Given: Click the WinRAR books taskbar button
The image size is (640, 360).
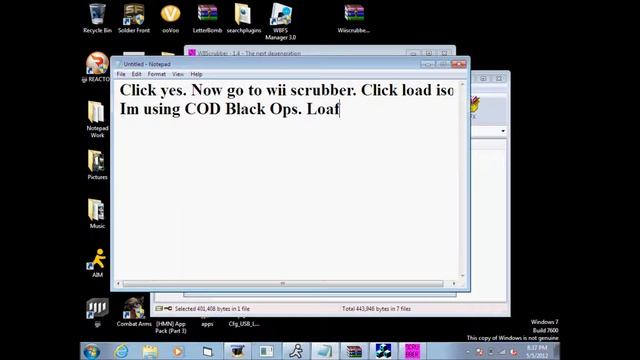Looking at the screenshot, I should point(354,351).
